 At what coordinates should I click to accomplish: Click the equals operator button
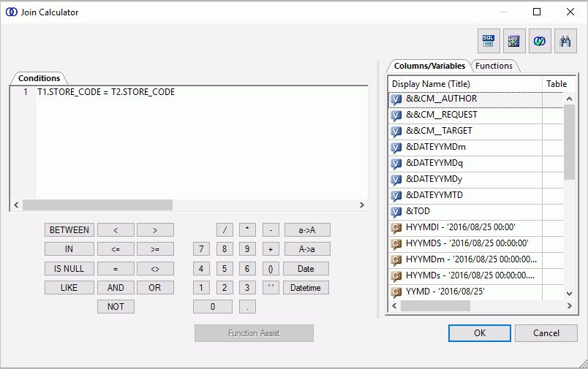coord(116,269)
